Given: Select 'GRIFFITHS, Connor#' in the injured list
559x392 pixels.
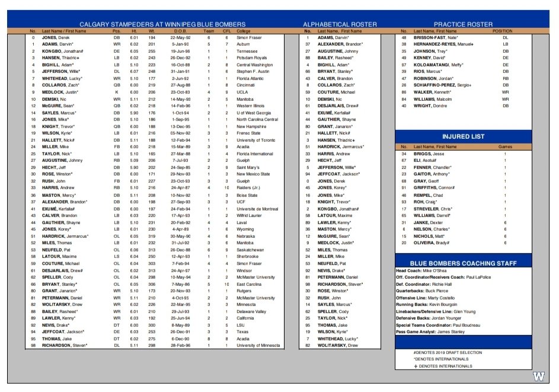Looking at the screenshot, I should 435,187.
